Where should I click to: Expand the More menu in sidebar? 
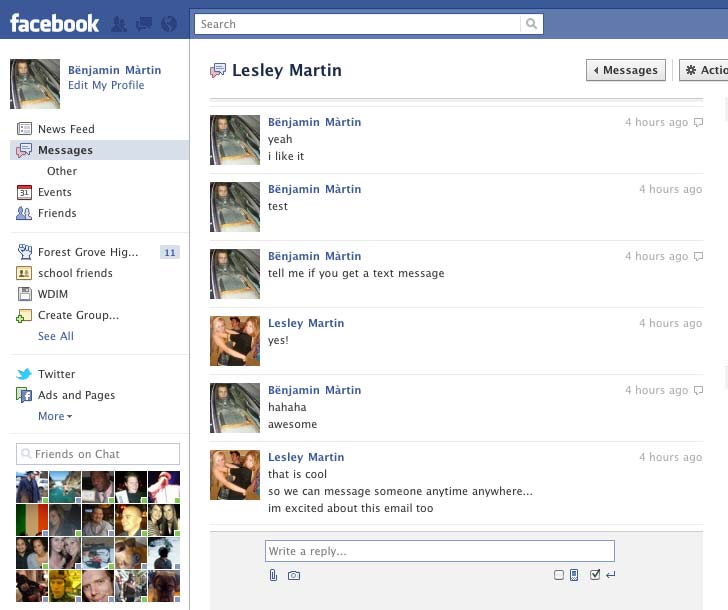[55, 416]
